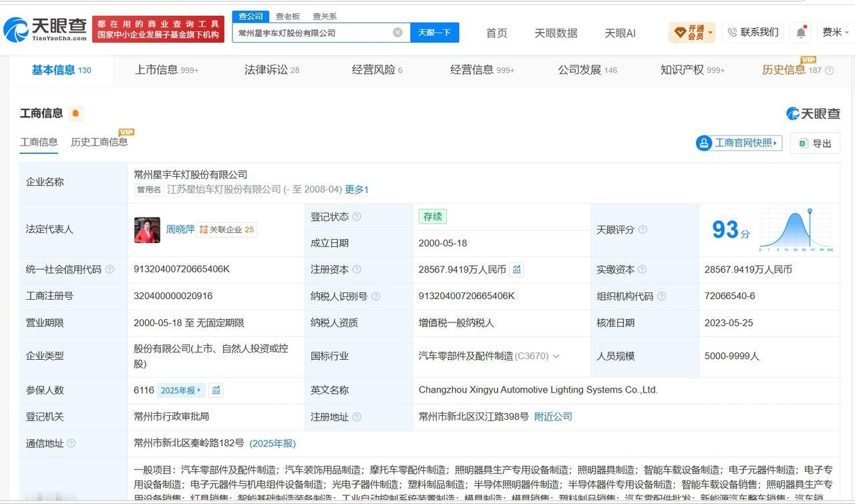Image resolution: width=855 pixels, height=504 pixels.
Task: Open the legal representative's photo
Action: [x=147, y=230]
